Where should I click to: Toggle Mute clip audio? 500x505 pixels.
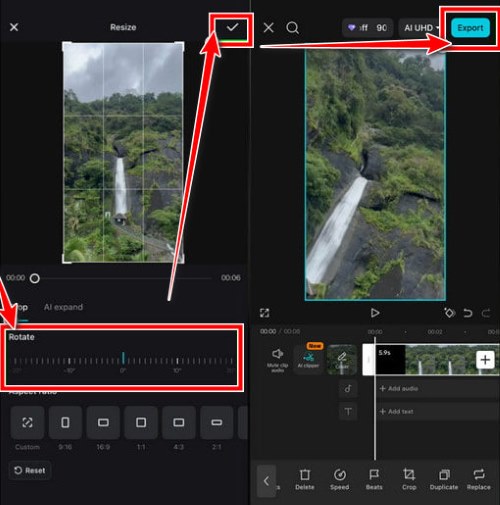pos(278,359)
